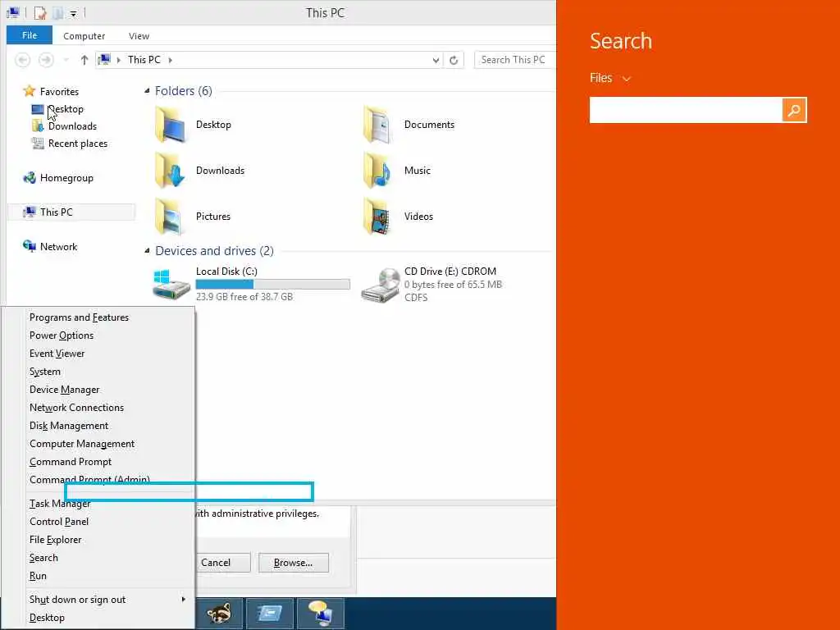The image size is (840, 630).
Task: Click the Back navigation arrow
Action: click(22, 60)
